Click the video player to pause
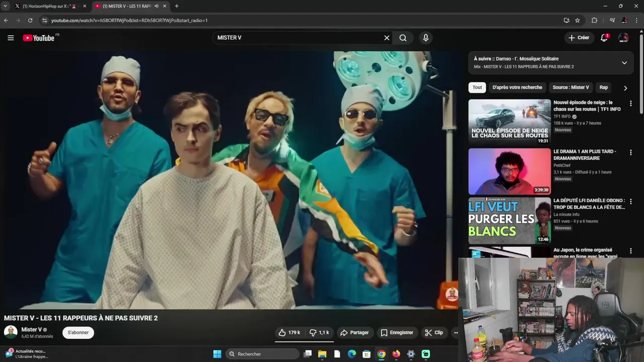This screenshot has width=644, height=362. pos(231,180)
